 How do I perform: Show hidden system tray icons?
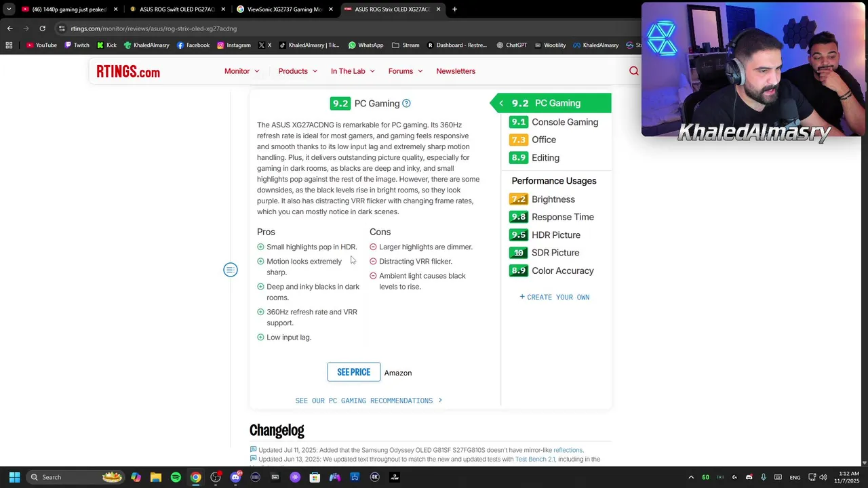(x=691, y=477)
